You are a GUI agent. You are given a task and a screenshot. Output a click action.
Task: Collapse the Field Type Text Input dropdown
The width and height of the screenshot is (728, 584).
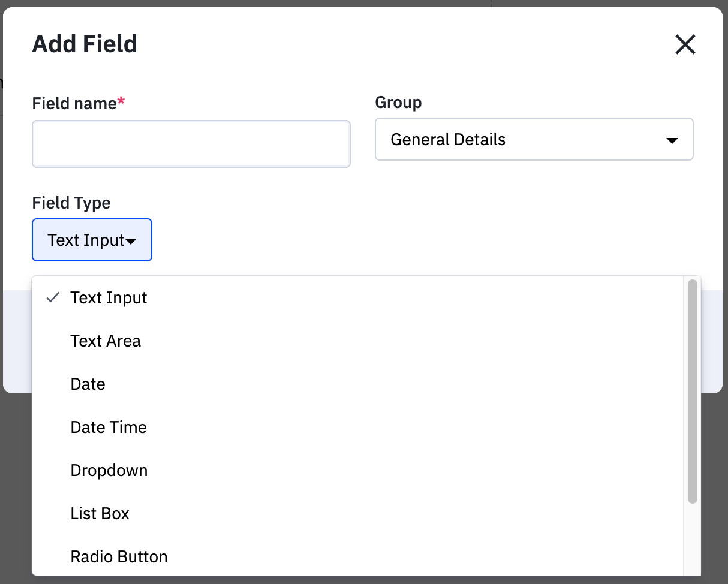92,240
